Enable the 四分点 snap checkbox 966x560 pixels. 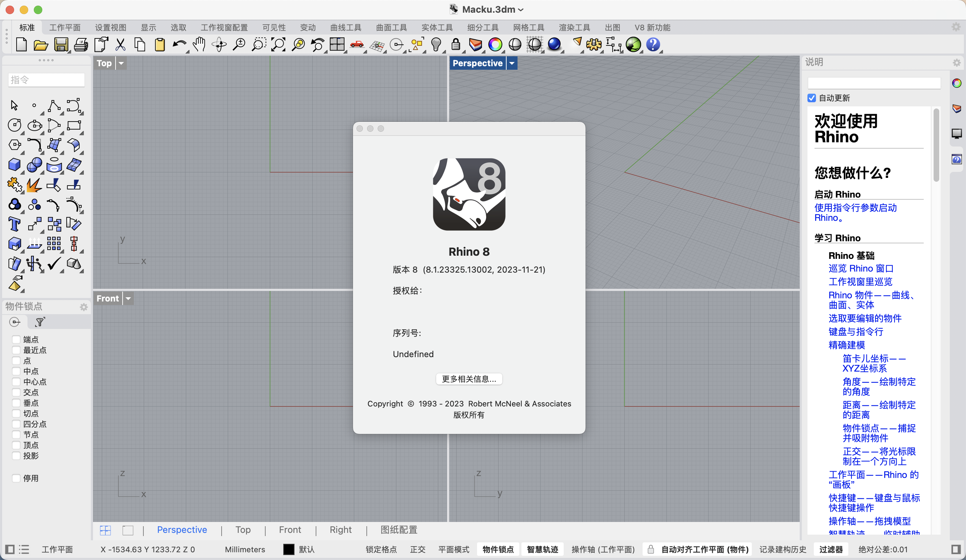point(16,424)
